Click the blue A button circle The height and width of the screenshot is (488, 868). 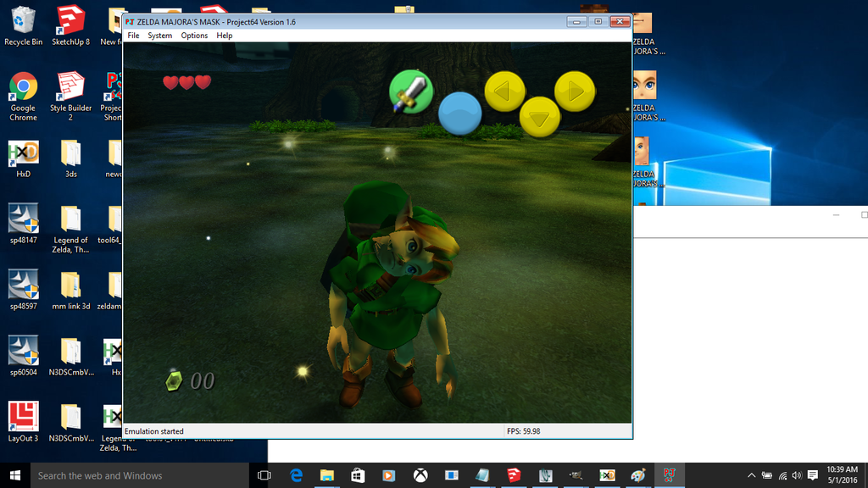(459, 114)
